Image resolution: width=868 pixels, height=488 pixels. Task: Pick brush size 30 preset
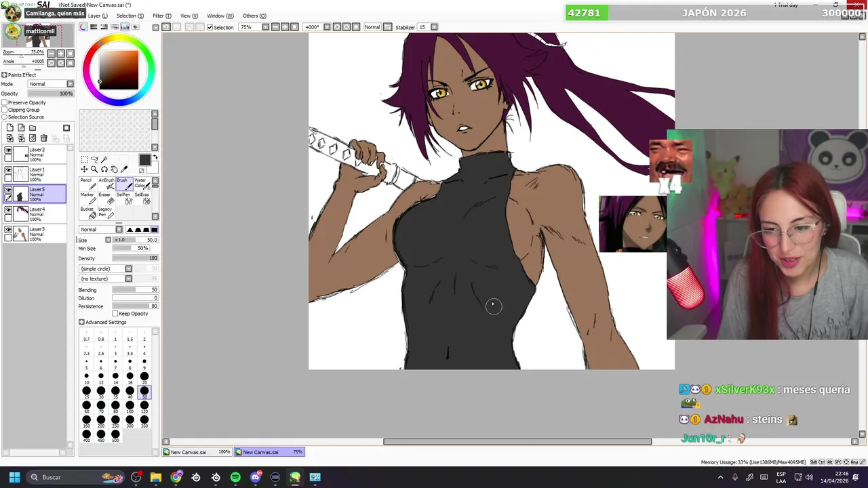click(100, 391)
